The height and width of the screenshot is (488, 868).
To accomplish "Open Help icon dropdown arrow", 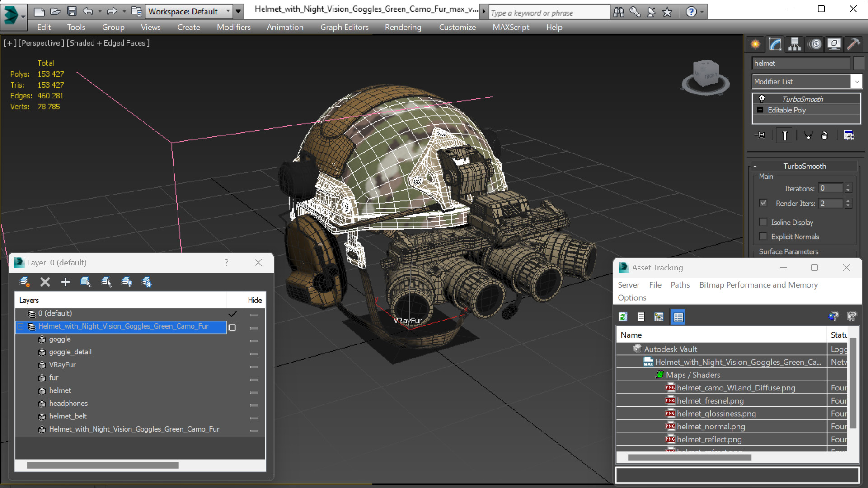I will click(702, 12).
